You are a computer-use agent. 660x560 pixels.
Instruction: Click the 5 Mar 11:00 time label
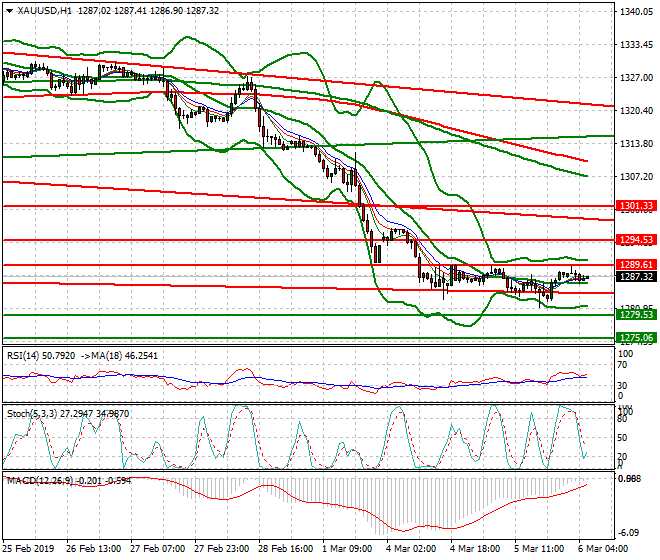(x=539, y=549)
